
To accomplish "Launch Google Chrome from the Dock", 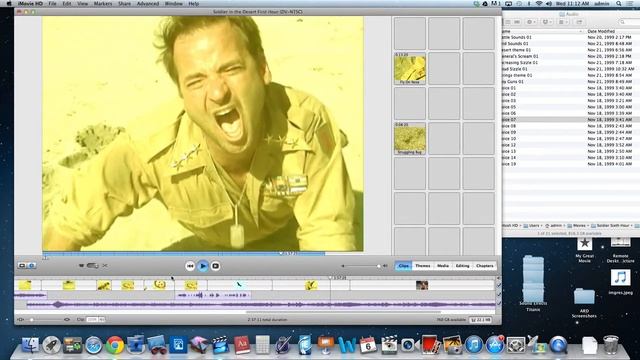I will [115, 345].
